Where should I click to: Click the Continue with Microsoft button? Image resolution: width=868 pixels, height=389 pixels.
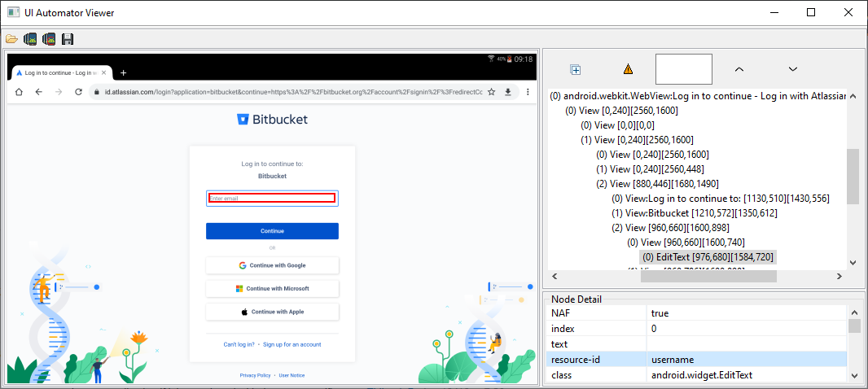point(272,289)
